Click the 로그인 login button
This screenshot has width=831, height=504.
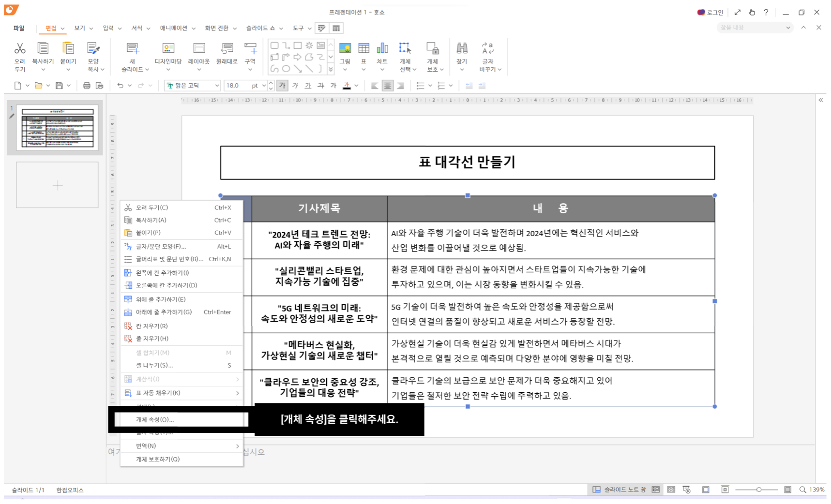coord(710,12)
